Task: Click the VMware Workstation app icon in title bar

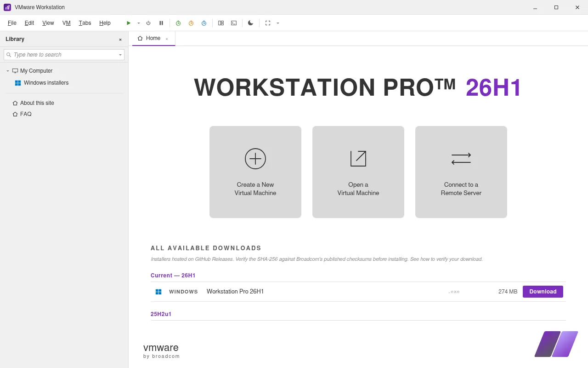Action: 7,7
